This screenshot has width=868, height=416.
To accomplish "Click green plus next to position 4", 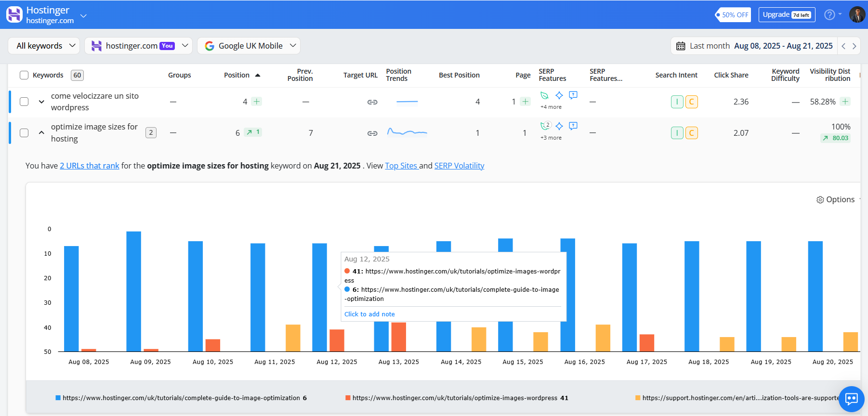I will point(257,102).
